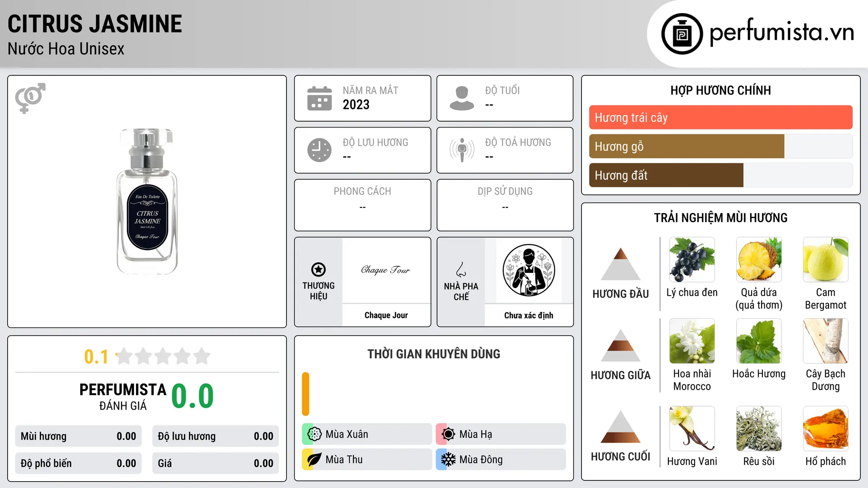Viewport: 868px width, 488px height.
Task: Select the Cây Bạch Dương note image
Action: click(826, 341)
